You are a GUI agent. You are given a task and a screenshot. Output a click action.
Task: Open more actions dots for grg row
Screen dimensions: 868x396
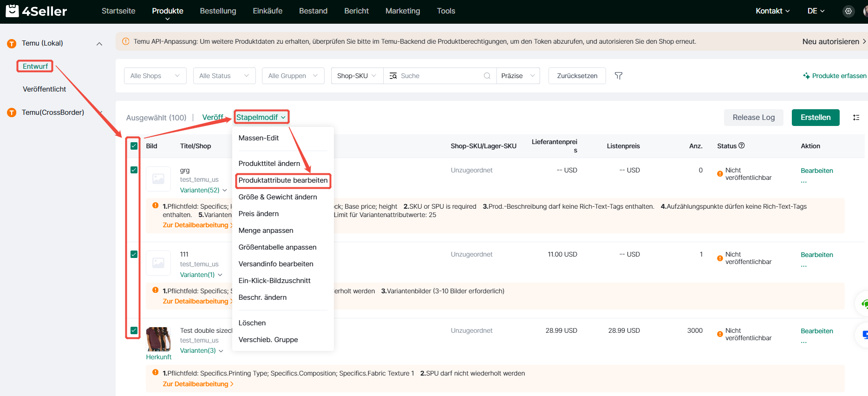tap(804, 182)
